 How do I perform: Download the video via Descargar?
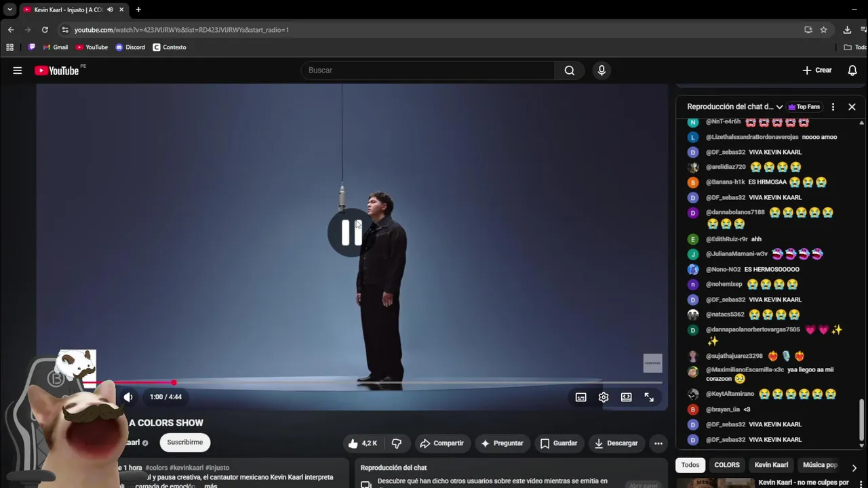[x=616, y=443]
